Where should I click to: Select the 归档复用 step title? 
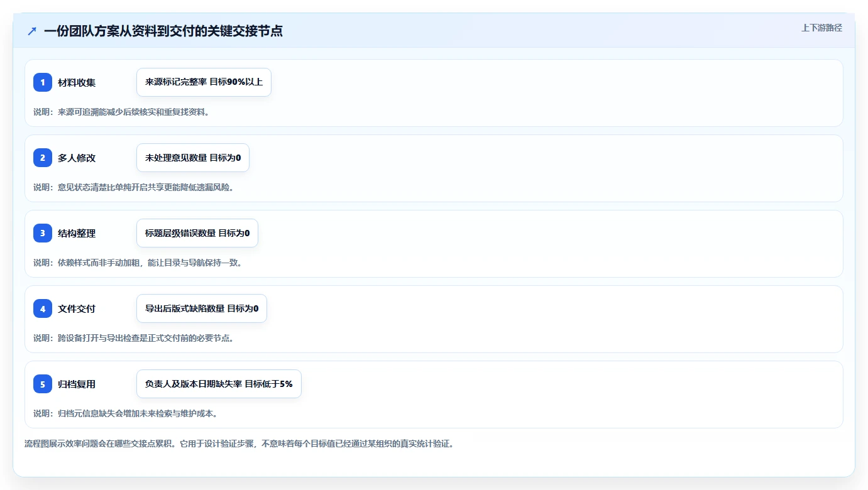[x=77, y=384]
